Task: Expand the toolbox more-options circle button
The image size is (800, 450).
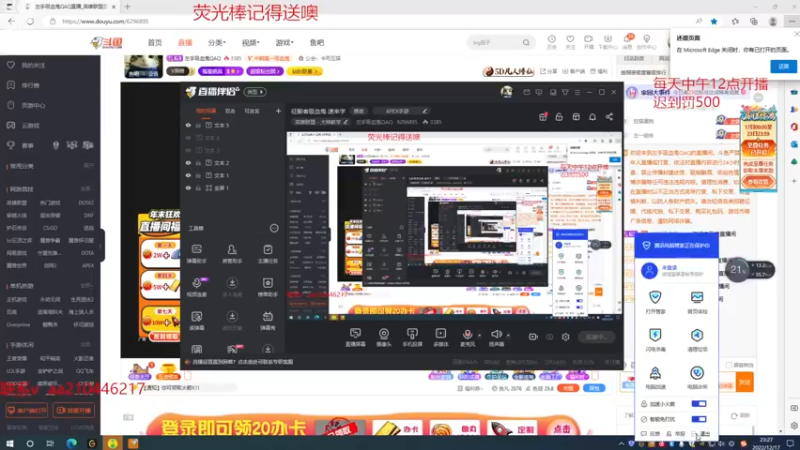Action: click(274, 228)
